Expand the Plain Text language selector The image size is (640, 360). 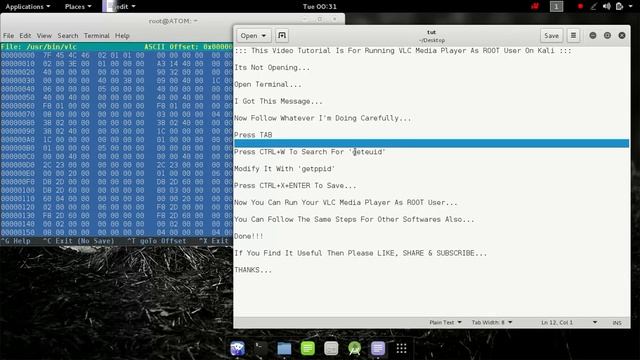coord(445,322)
